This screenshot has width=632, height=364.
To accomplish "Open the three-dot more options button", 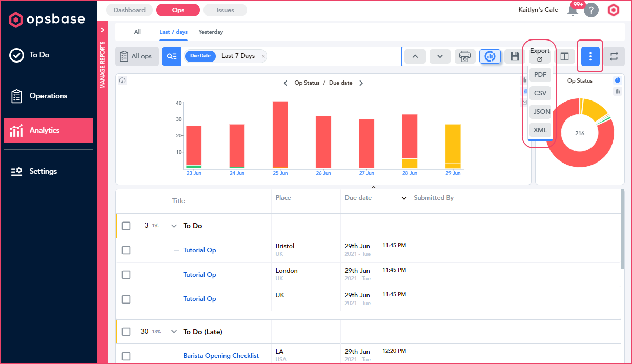I will [590, 56].
